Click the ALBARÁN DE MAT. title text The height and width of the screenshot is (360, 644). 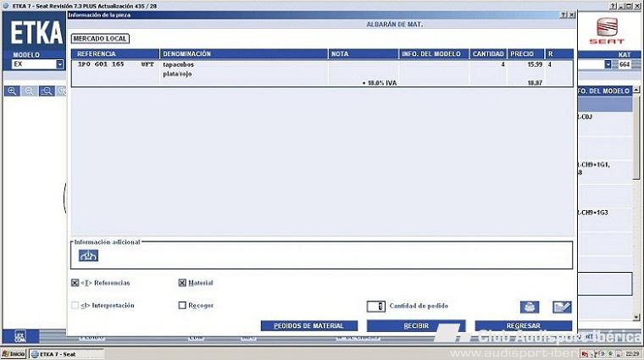(394, 25)
